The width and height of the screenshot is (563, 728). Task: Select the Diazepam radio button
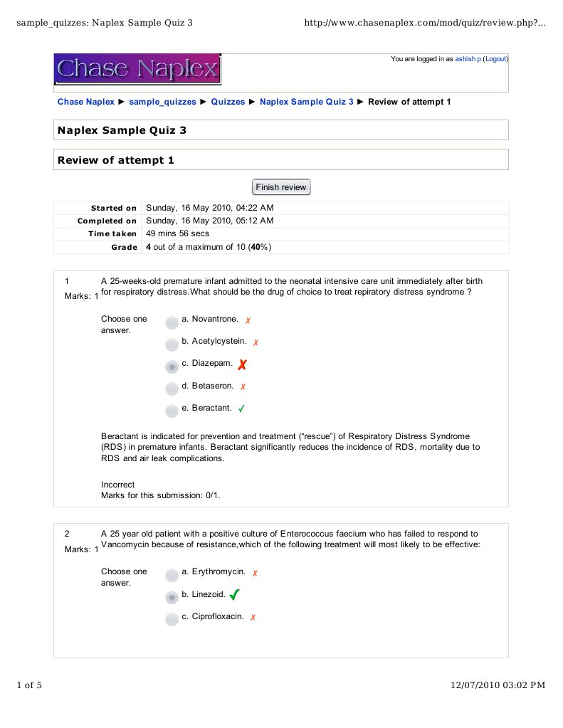172,367
